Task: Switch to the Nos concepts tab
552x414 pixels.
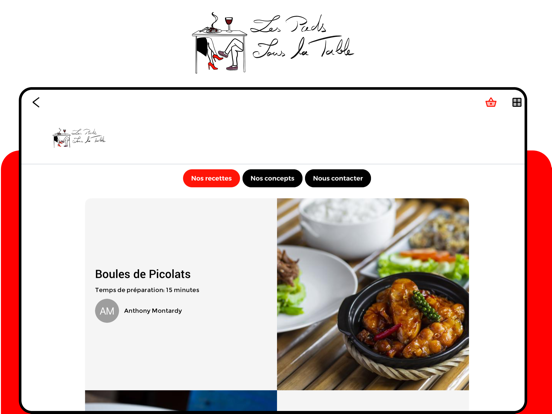Action: [x=272, y=178]
